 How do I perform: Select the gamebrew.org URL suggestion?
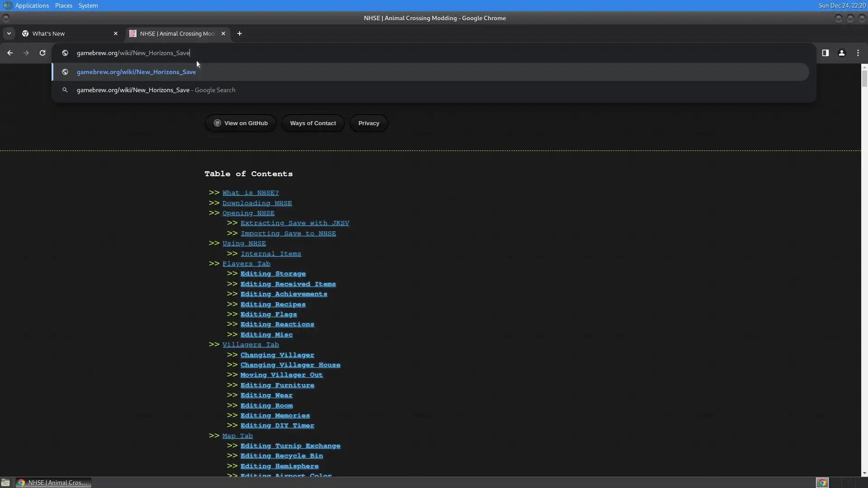coord(136,72)
